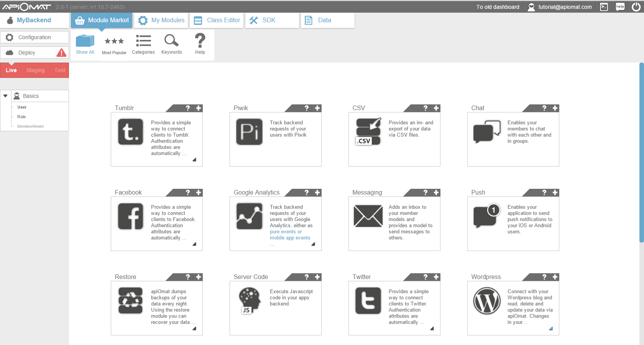The height and width of the screenshot is (345, 644).
Task: Click the Tumblr module logo
Action: pos(130,132)
